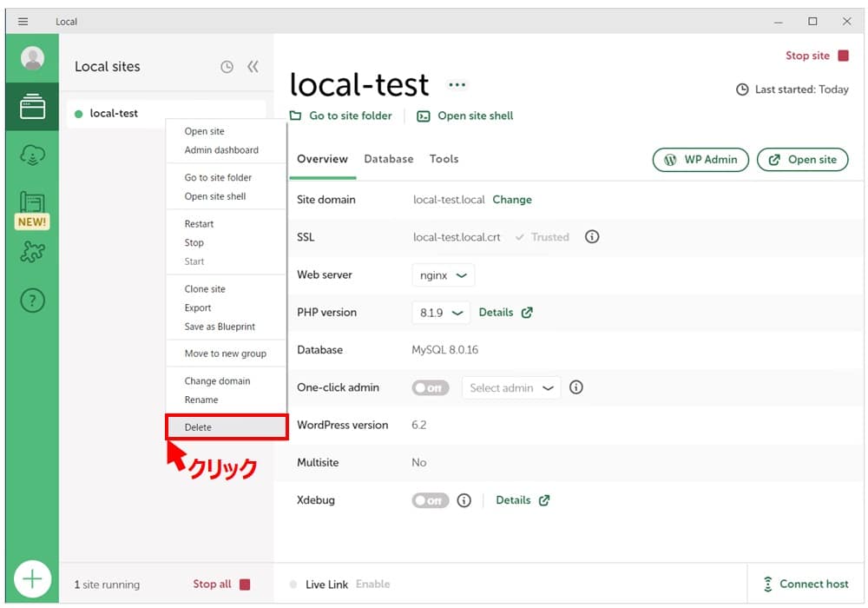Open the Connect cloud sidebar icon

pos(33,155)
